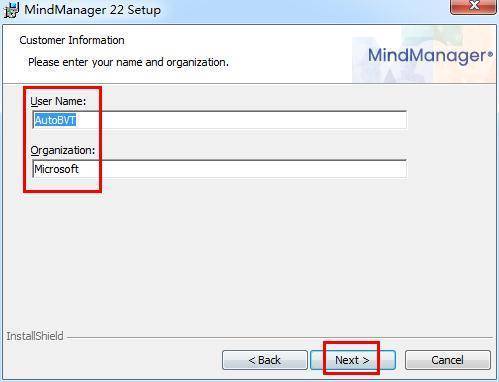Viewport: 499px width, 382px height.
Task: Click the 'Customer Information' heading
Action: pos(72,40)
